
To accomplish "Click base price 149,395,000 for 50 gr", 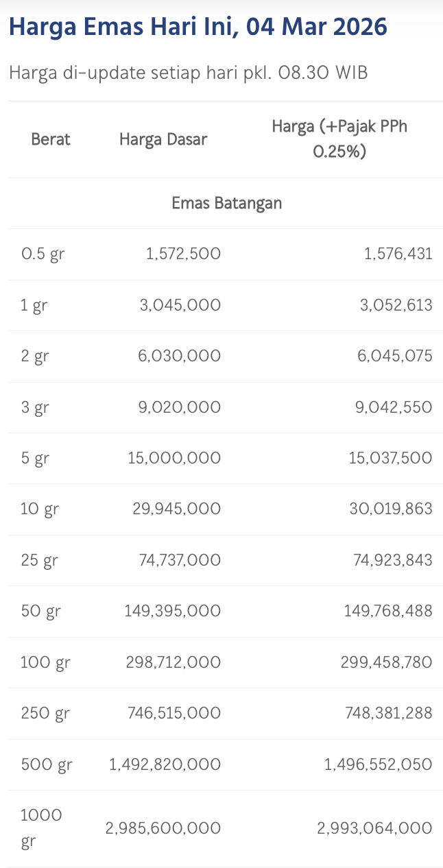I will pos(172,612).
